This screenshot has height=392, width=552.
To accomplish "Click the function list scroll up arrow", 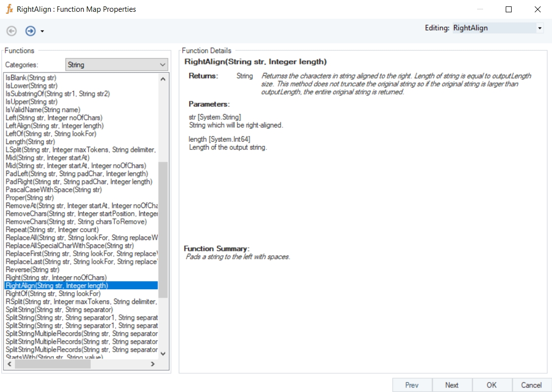I will (x=163, y=79).
